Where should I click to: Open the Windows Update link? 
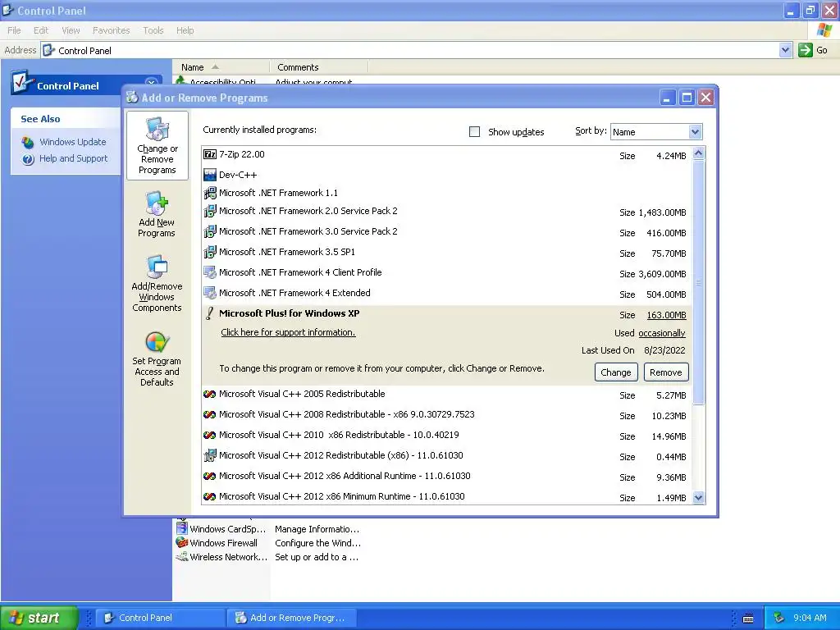[x=73, y=142]
